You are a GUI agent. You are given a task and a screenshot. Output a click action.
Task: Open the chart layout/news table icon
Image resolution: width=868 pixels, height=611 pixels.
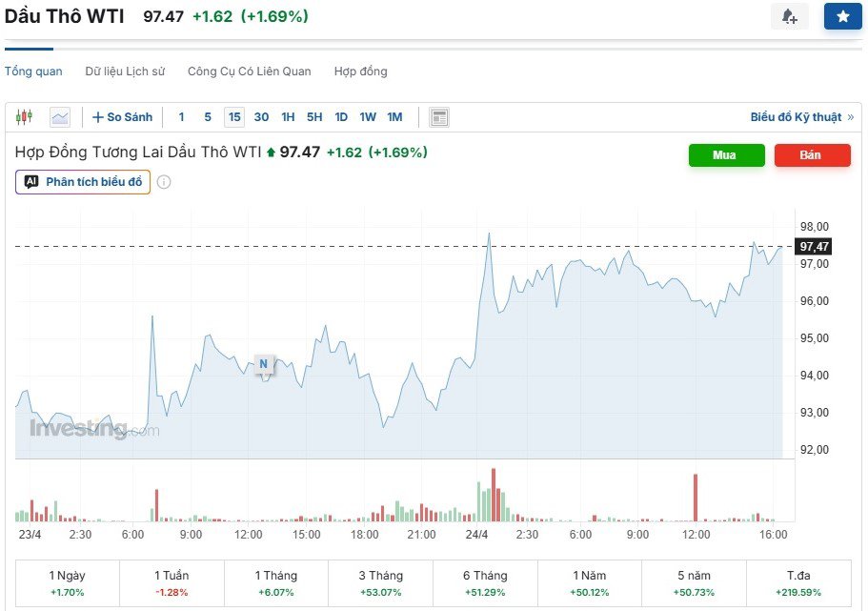(x=439, y=117)
